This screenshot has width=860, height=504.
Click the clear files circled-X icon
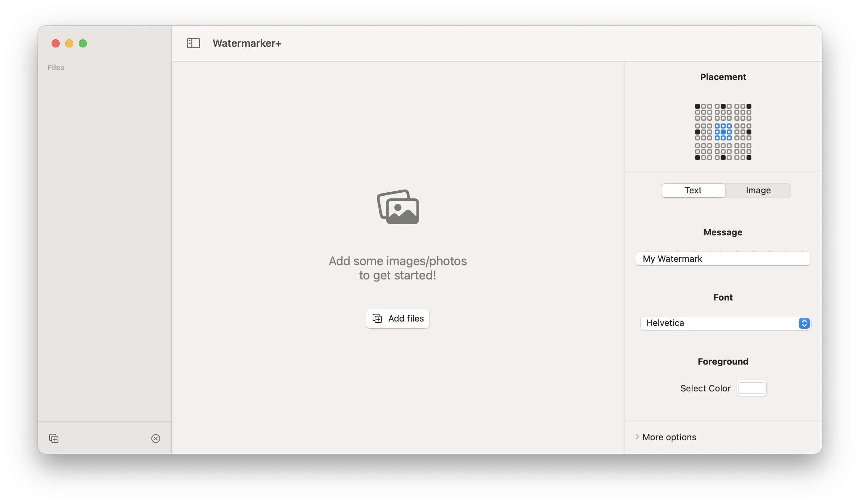[x=156, y=438]
